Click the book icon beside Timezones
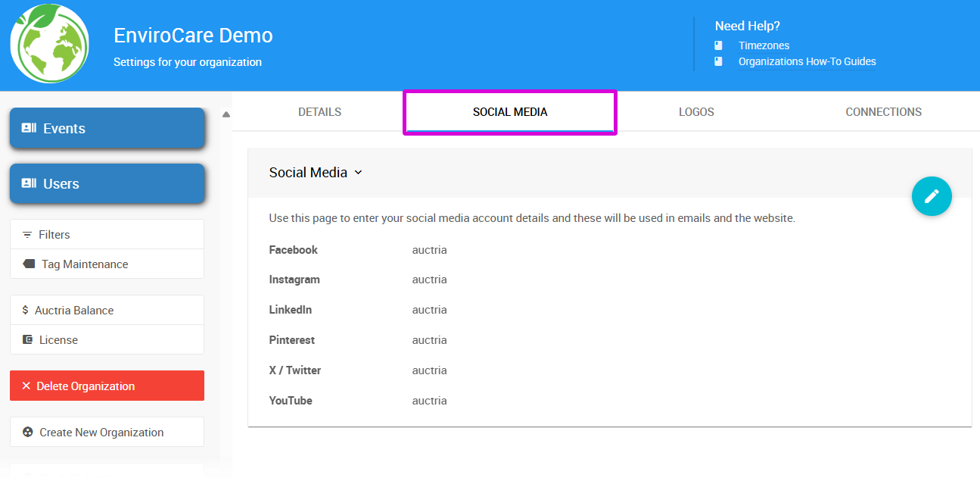This screenshot has height=478, width=980. (718, 45)
